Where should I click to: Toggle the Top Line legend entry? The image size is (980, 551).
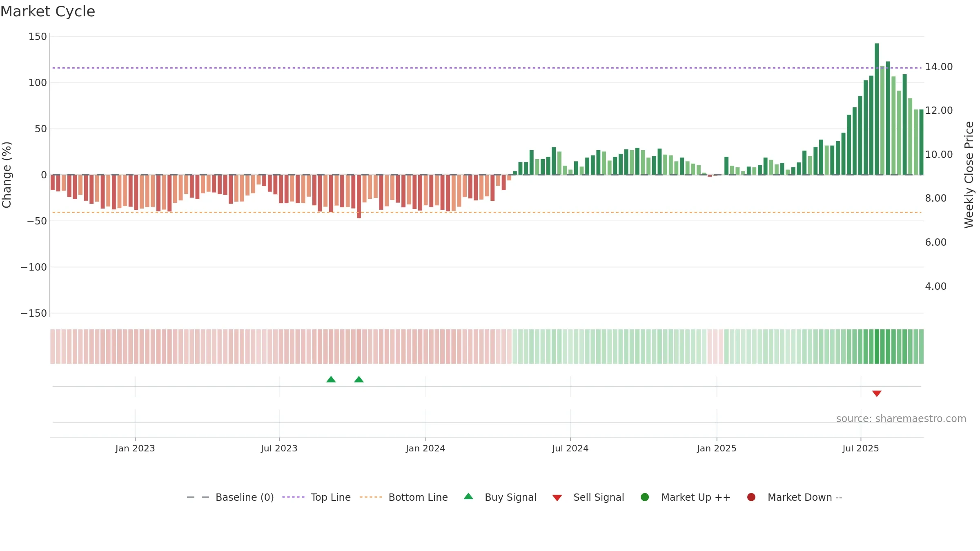pos(316,497)
